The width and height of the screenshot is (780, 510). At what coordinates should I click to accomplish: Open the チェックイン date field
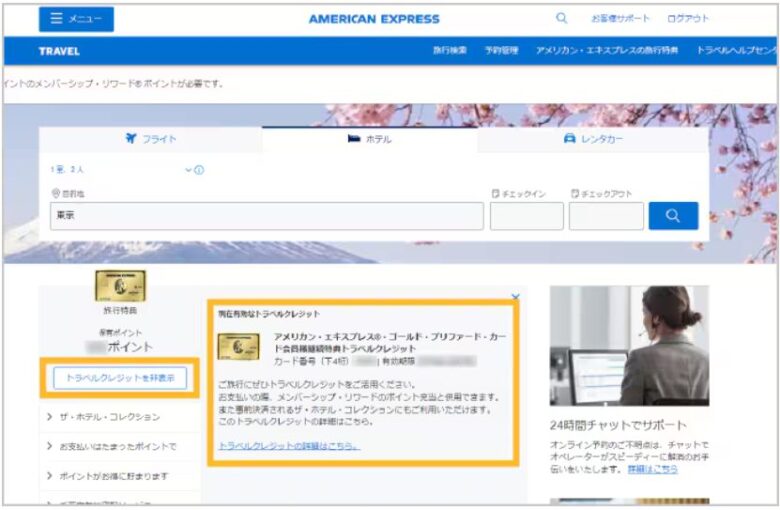[527, 216]
